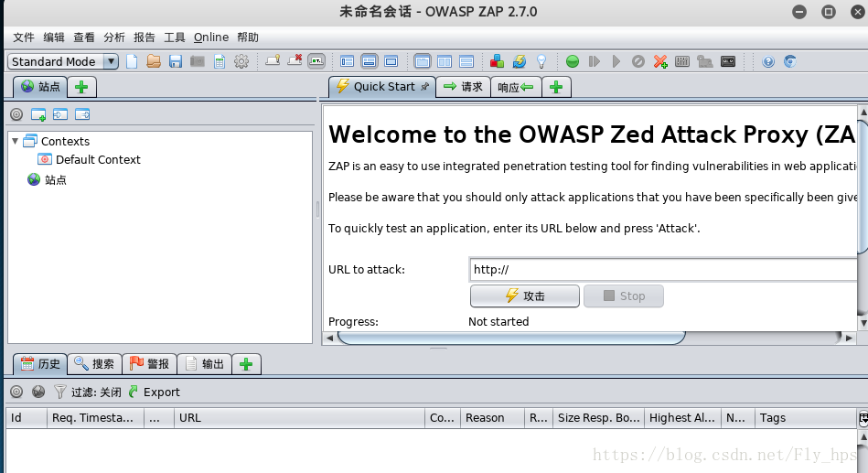Click the lightbulb show hidden tabs icon
The width and height of the screenshot is (868, 473).
[541, 61]
